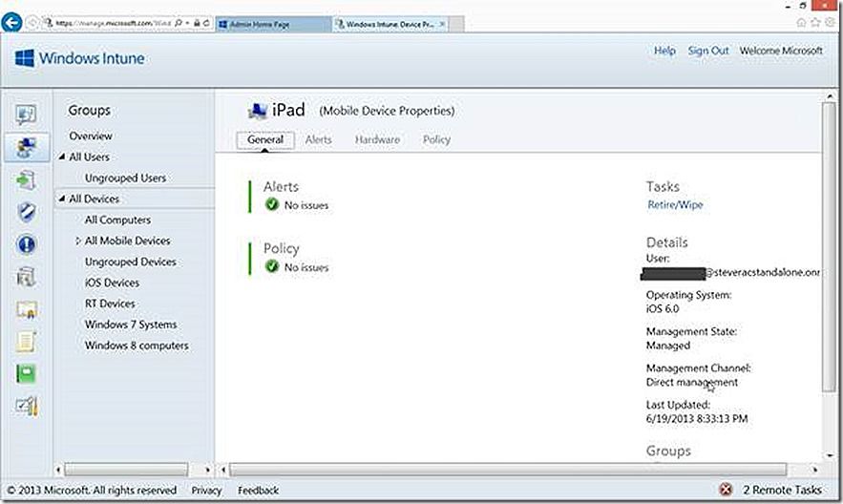The width and height of the screenshot is (843, 504).
Task: Switch to the Alerts tab
Action: 318,139
